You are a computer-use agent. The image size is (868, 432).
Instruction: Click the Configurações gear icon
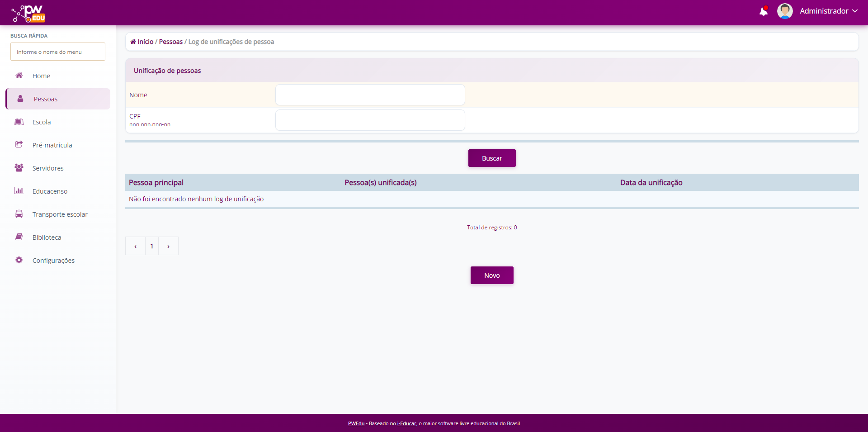tap(19, 260)
